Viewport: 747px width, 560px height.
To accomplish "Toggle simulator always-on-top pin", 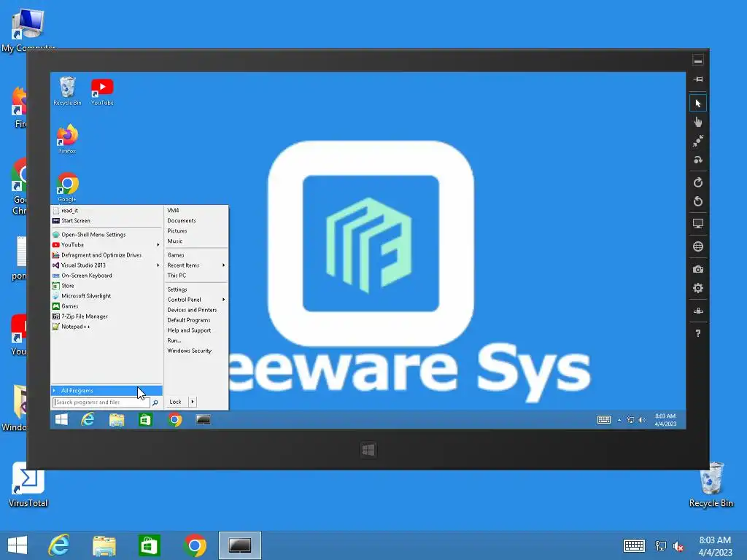I will click(x=698, y=79).
